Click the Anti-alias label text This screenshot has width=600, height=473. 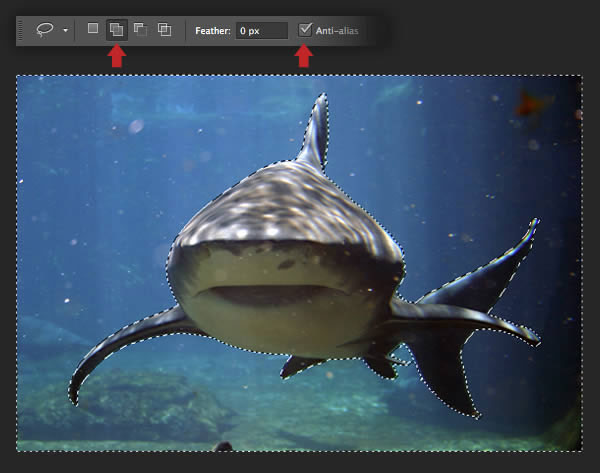337,31
